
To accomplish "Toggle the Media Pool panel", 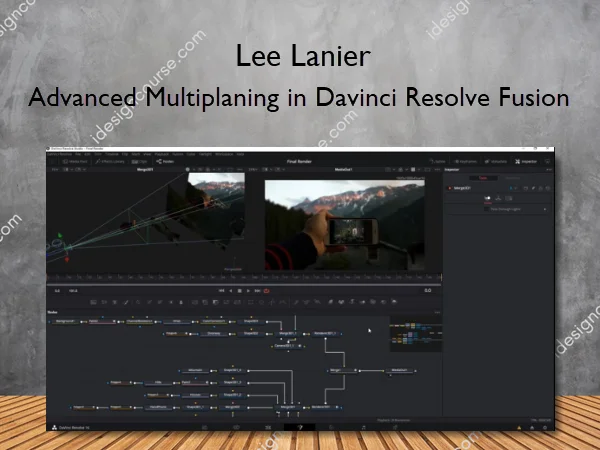I will pyautogui.click(x=75, y=161).
